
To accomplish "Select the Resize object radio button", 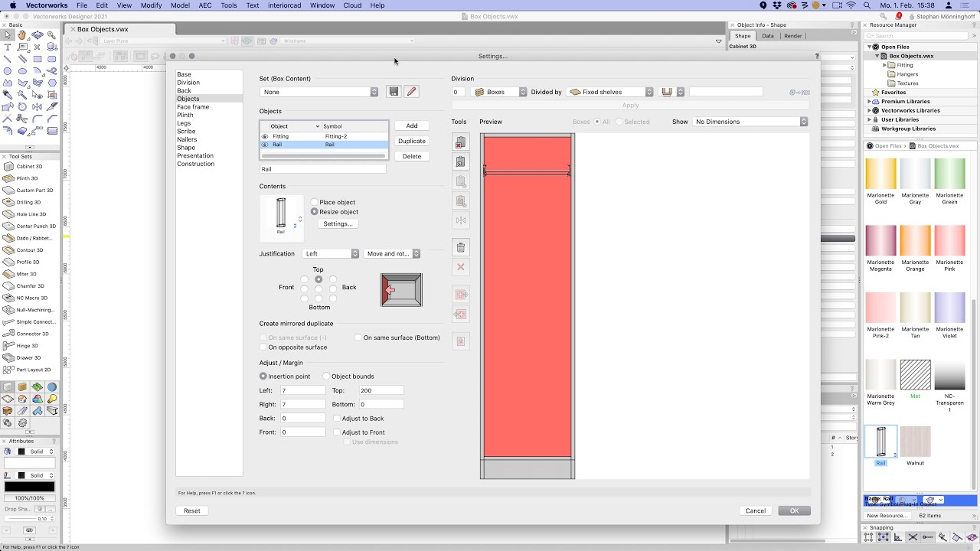I will click(x=314, y=211).
